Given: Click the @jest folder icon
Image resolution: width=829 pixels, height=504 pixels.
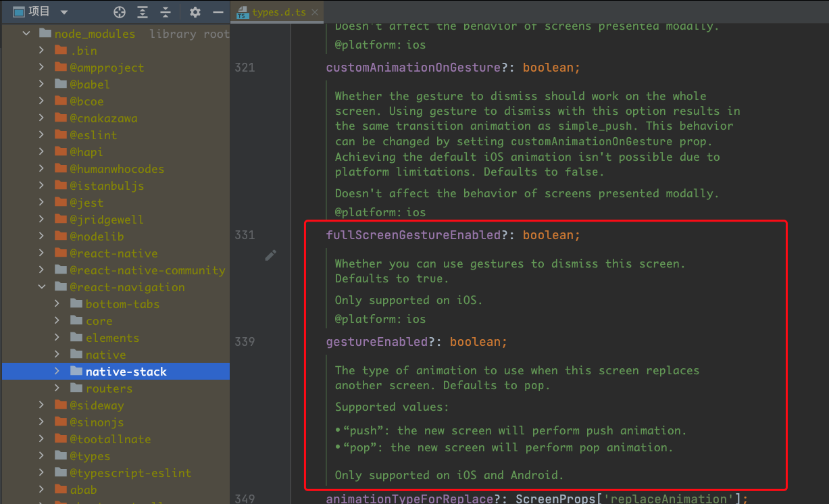Looking at the screenshot, I should coord(61,203).
